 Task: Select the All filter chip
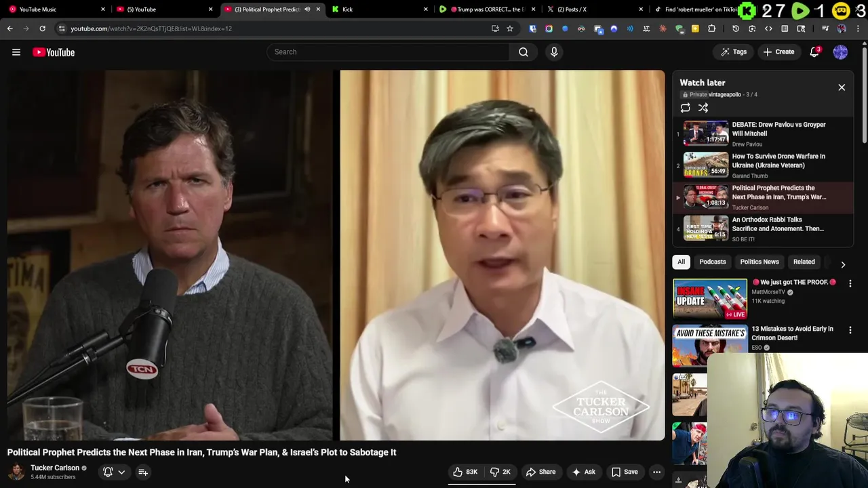[681, 262]
